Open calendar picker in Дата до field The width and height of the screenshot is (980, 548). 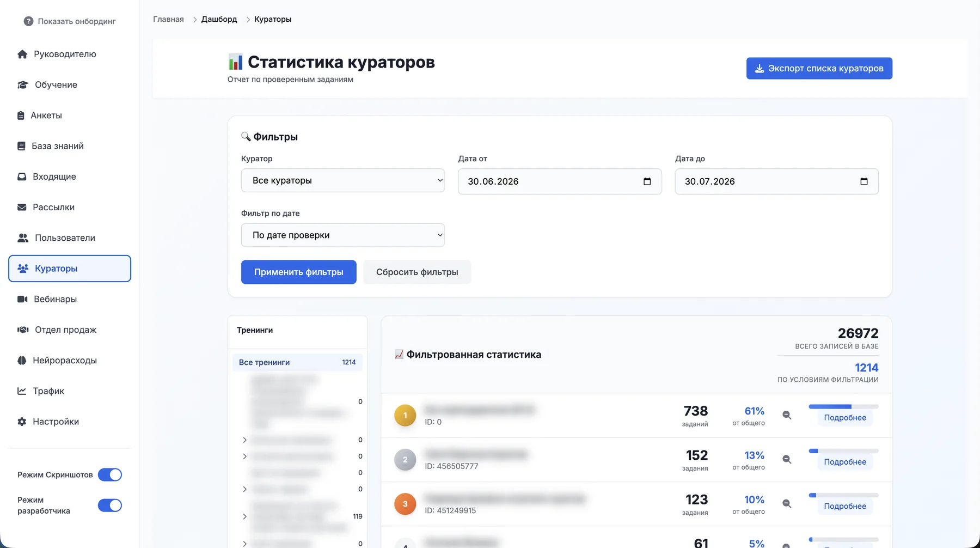coord(864,181)
